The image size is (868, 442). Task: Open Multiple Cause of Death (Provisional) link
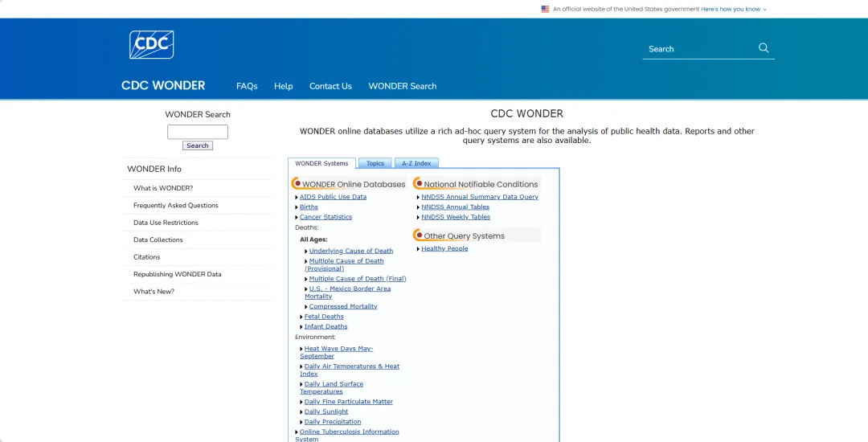point(344,264)
